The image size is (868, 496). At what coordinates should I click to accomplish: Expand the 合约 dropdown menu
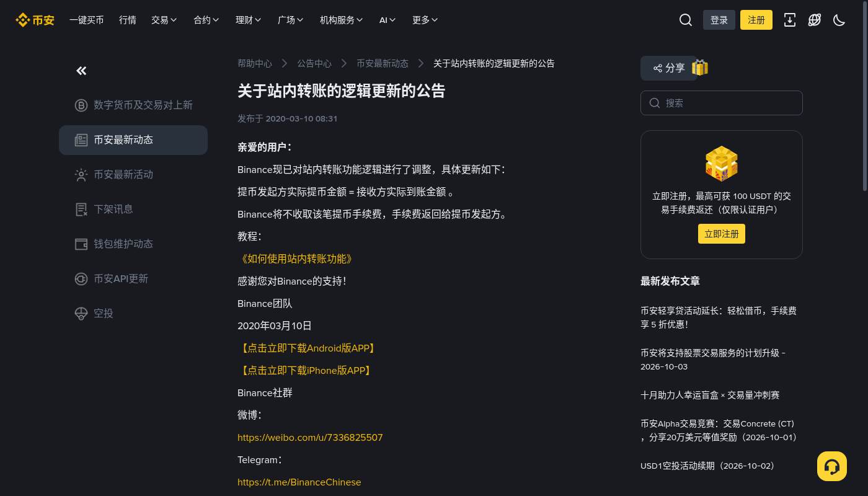pos(206,20)
